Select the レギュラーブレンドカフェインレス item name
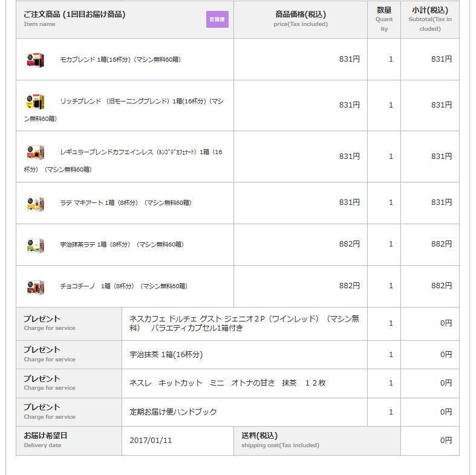This screenshot has height=475, width=476. tap(123, 161)
